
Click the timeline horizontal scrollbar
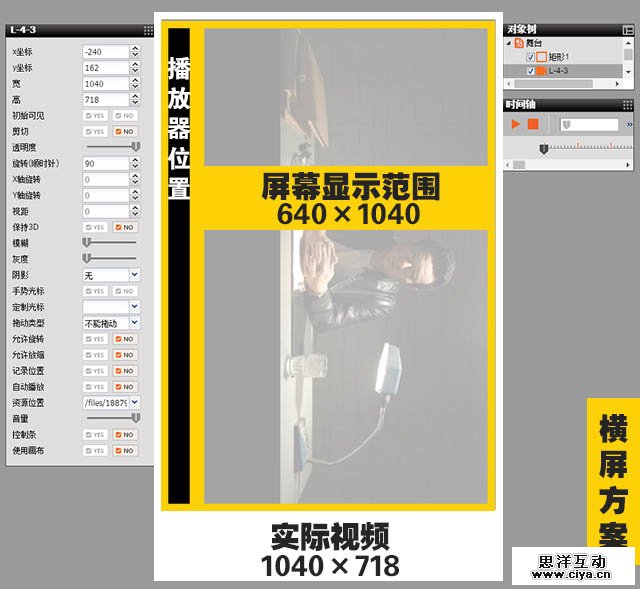click(568, 165)
